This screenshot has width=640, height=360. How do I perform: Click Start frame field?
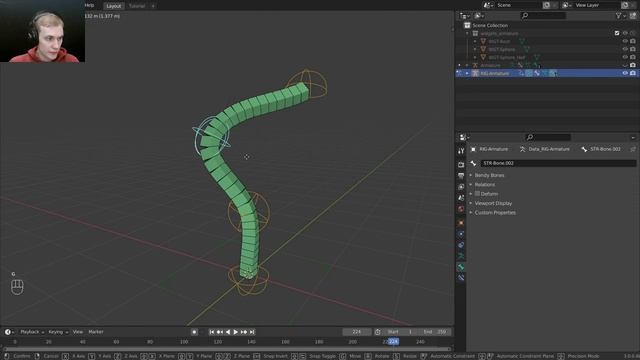[401, 332]
